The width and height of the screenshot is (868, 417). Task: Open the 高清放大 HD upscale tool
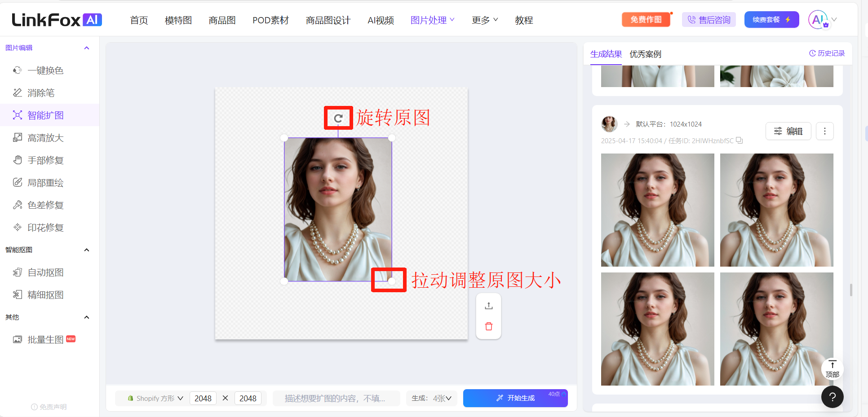(45, 138)
